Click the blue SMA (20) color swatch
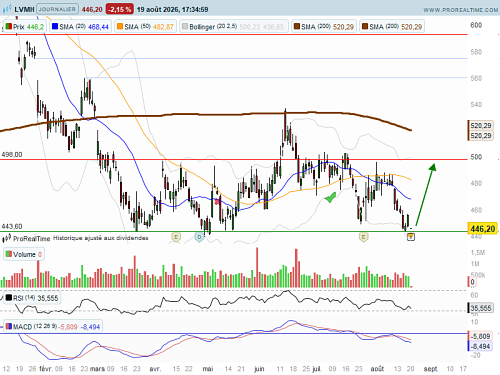The image size is (500, 375). pos(55,26)
